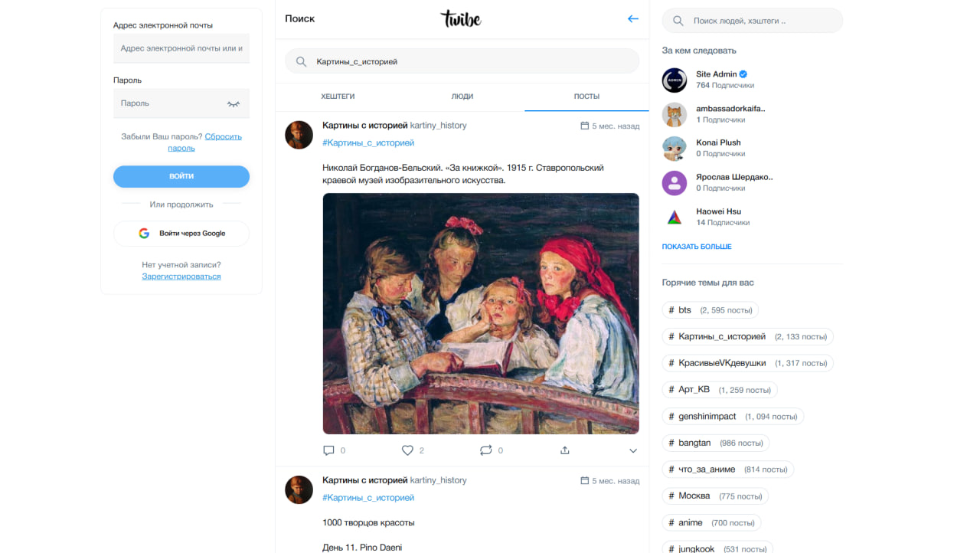
Task: Expand suggestions with ПОКАЗАТЬ БОЛЬШЕ
Action: (x=697, y=247)
